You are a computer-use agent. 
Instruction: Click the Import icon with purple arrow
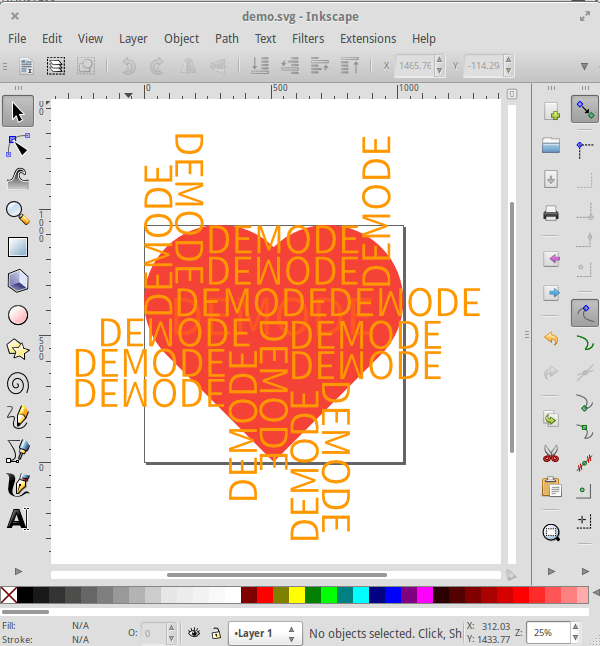[551, 259]
